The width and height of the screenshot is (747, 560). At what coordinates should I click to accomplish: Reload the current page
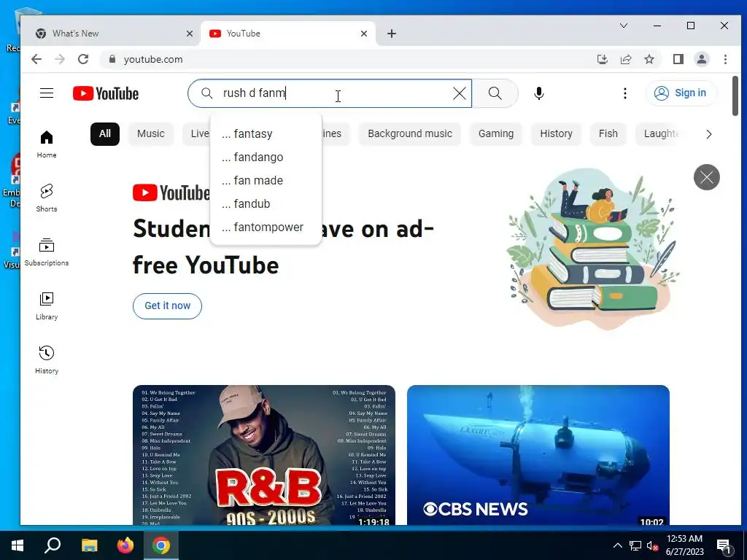tap(83, 59)
